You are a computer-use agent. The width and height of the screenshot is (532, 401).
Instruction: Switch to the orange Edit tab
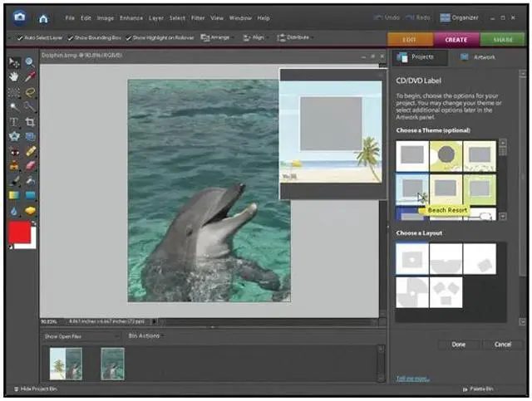pyautogui.click(x=410, y=40)
